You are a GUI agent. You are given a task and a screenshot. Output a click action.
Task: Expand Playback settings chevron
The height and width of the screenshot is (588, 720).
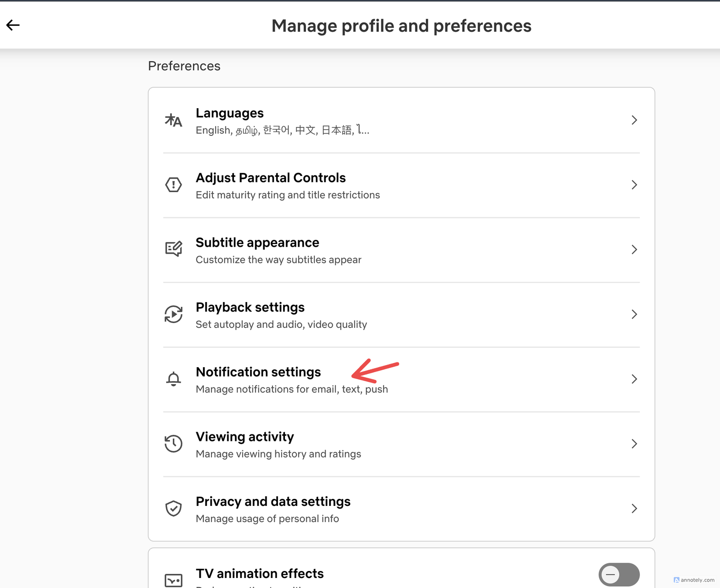point(634,314)
